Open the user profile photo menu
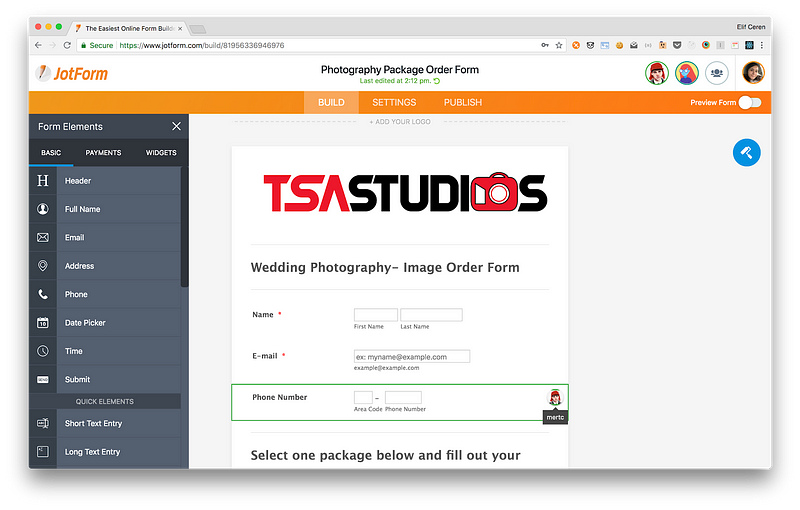 pyautogui.click(x=753, y=72)
